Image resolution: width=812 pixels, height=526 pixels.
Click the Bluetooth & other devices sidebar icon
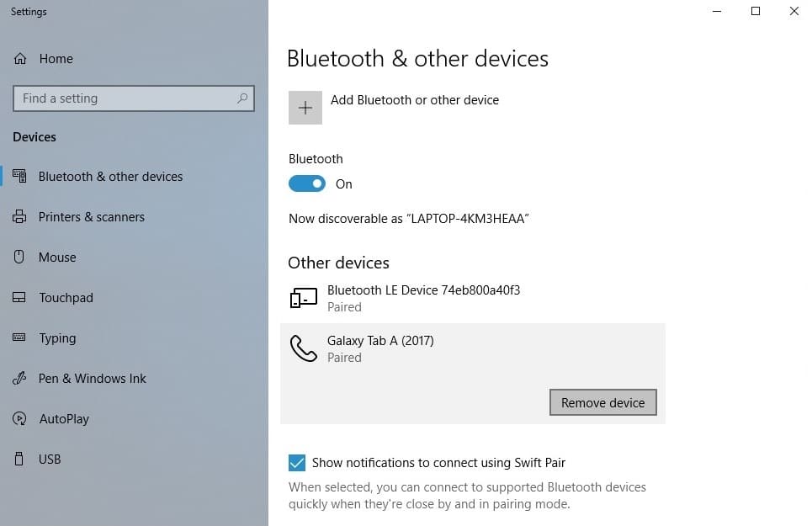(x=19, y=177)
